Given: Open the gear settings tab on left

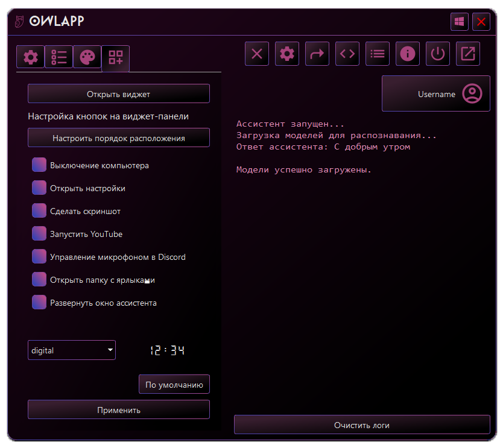Looking at the screenshot, I should click(x=31, y=57).
